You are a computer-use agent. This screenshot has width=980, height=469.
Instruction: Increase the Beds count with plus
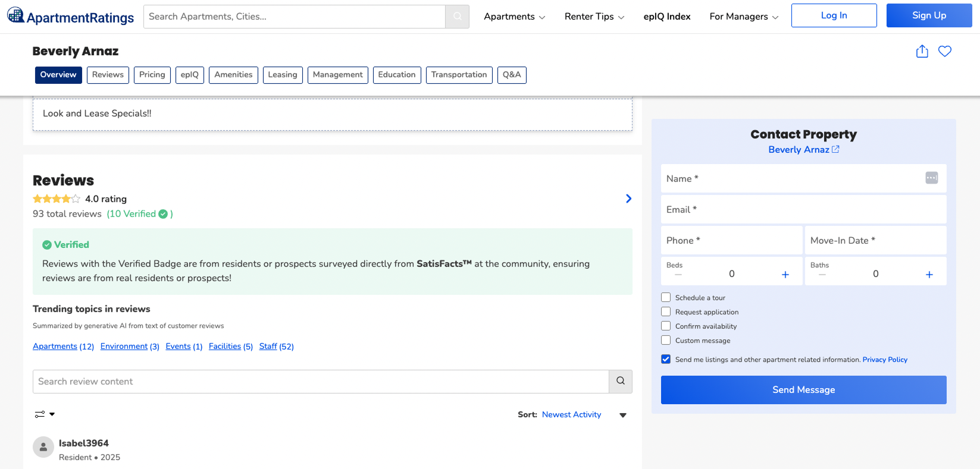tap(785, 274)
